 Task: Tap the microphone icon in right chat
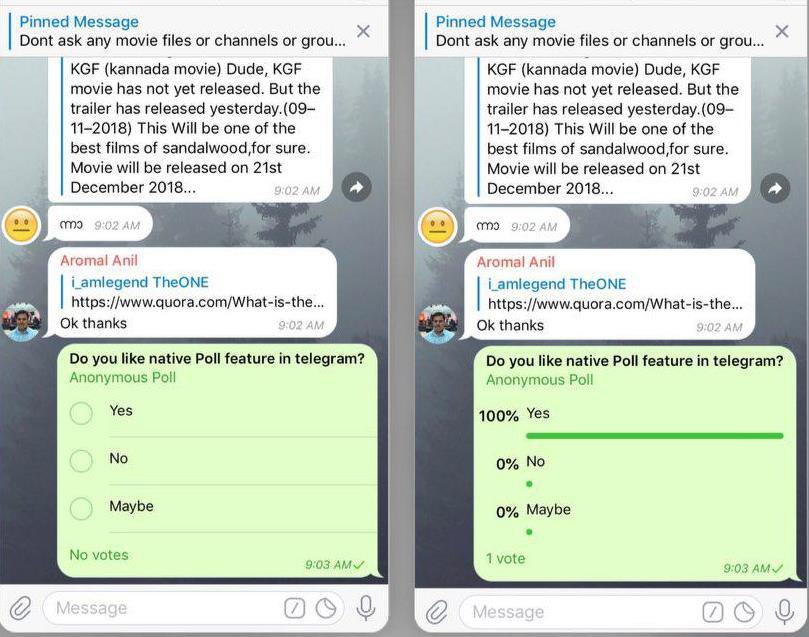pyautogui.click(x=784, y=612)
